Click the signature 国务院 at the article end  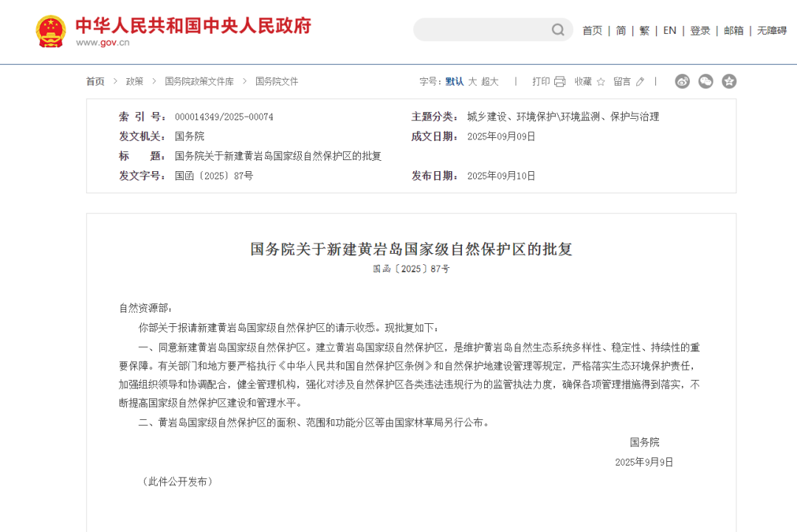[x=644, y=442]
